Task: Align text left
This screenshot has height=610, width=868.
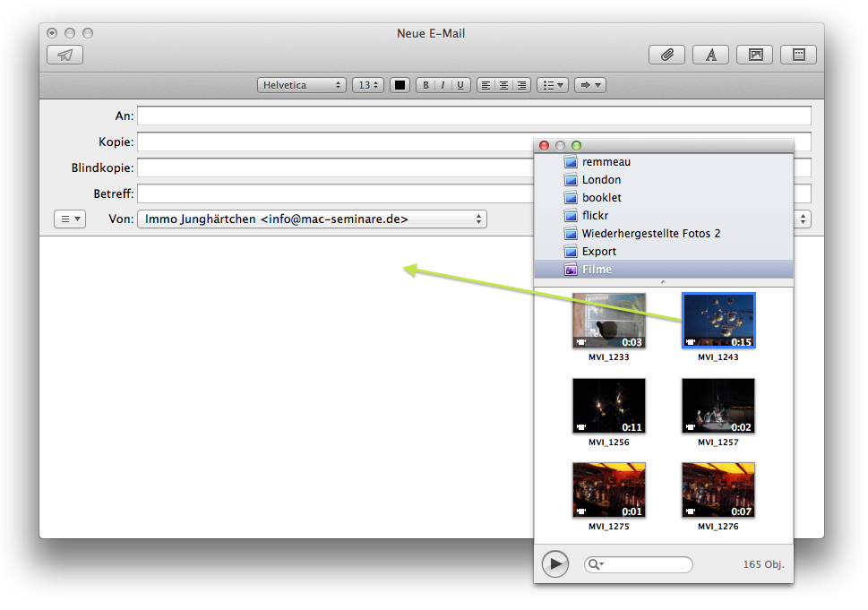Action: 486,85
